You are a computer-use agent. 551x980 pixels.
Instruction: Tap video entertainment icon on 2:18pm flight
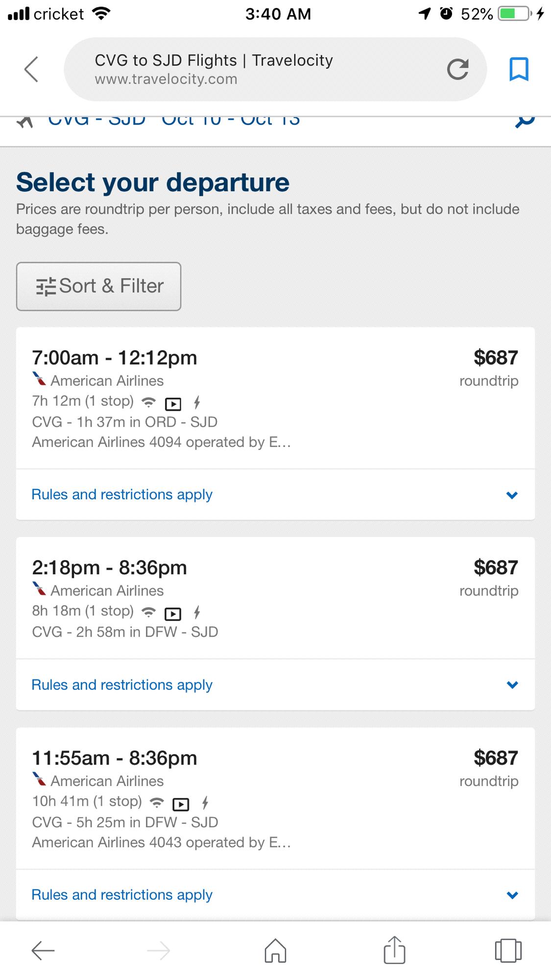pyautogui.click(x=173, y=613)
